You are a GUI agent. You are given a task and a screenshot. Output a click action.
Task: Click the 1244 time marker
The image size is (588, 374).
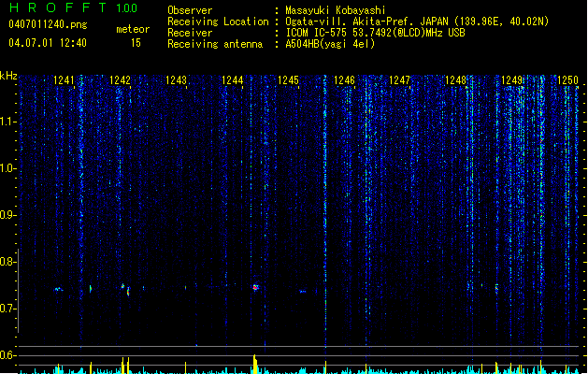(232, 80)
